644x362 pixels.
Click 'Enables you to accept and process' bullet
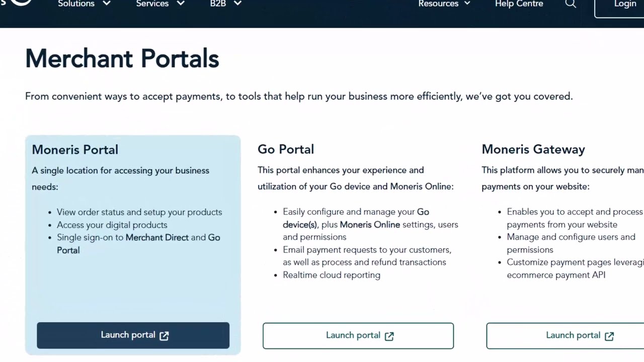[x=575, y=218]
